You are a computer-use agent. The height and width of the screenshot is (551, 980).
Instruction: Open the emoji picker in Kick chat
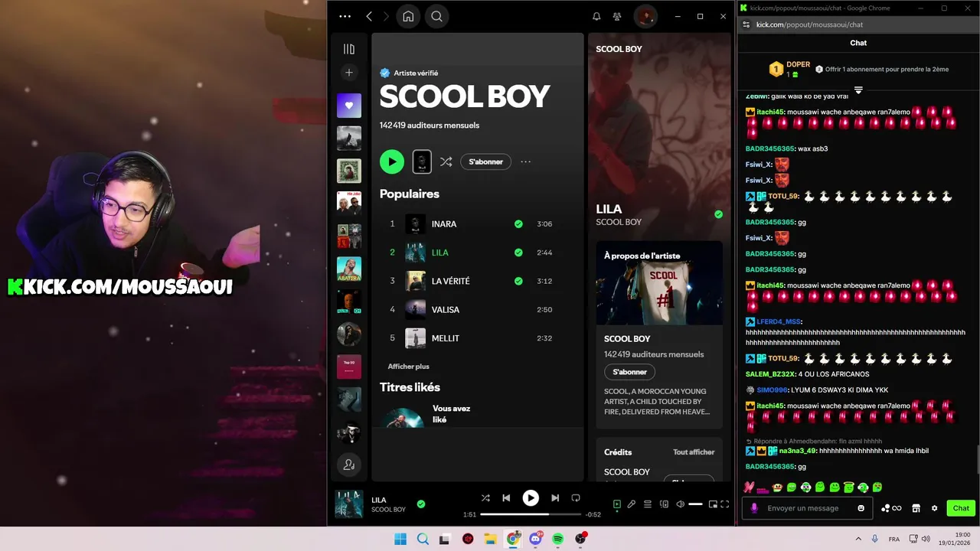pos(861,508)
